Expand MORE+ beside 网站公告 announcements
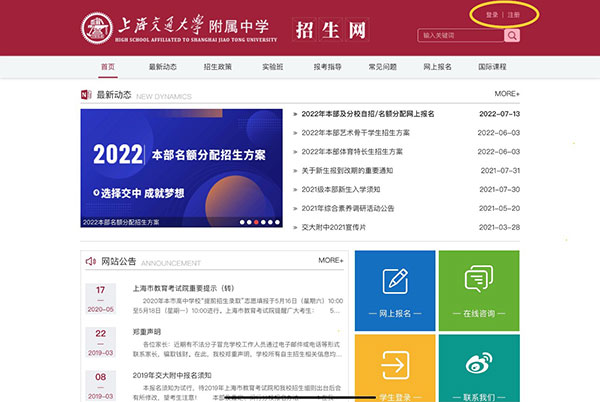This screenshot has height=402, width=600. tap(330, 261)
